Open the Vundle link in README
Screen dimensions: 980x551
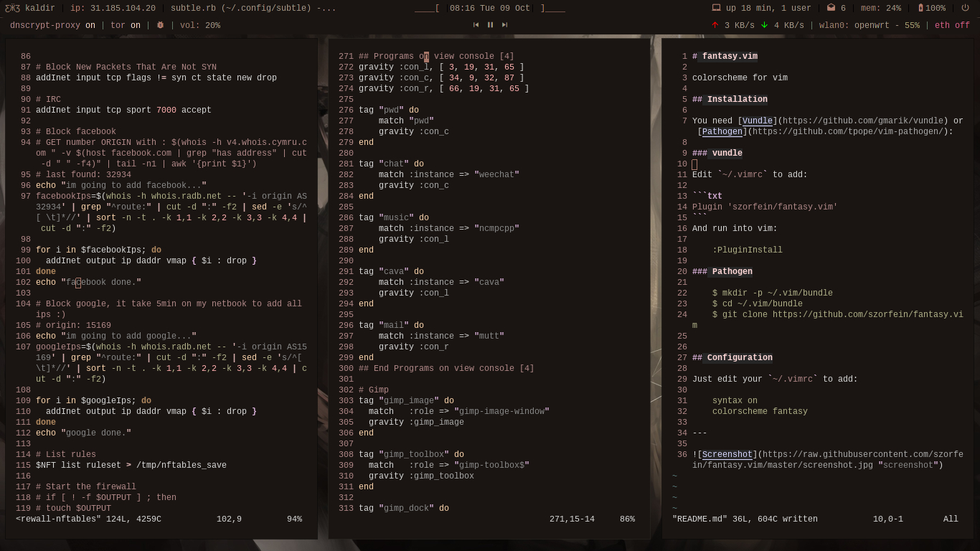point(758,121)
